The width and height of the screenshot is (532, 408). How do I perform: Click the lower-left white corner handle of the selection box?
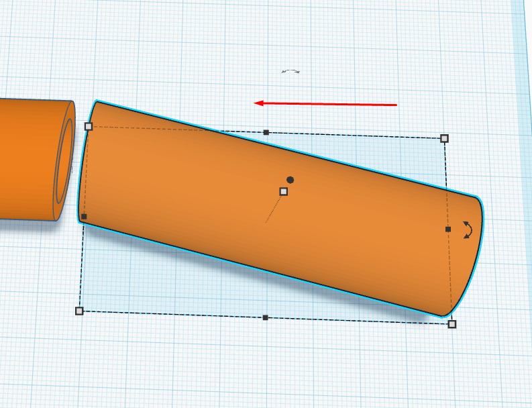(79, 311)
